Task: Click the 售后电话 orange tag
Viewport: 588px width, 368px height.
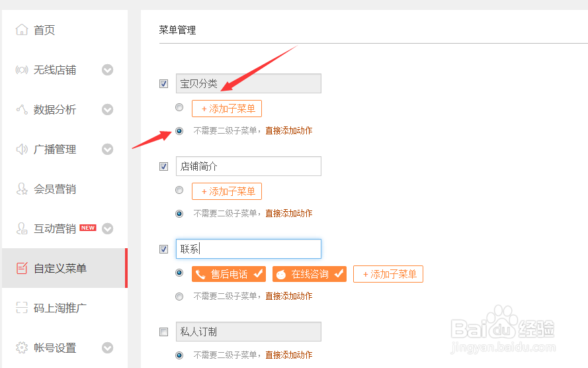Action: pyautogui.click(x=230, y=274)
